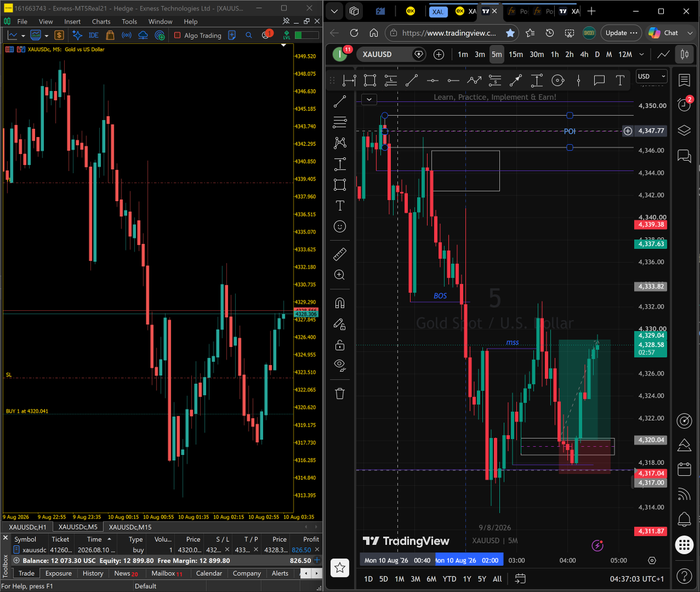
Task: Click the MetaTrader search magnifier icon
Action: 249,36
